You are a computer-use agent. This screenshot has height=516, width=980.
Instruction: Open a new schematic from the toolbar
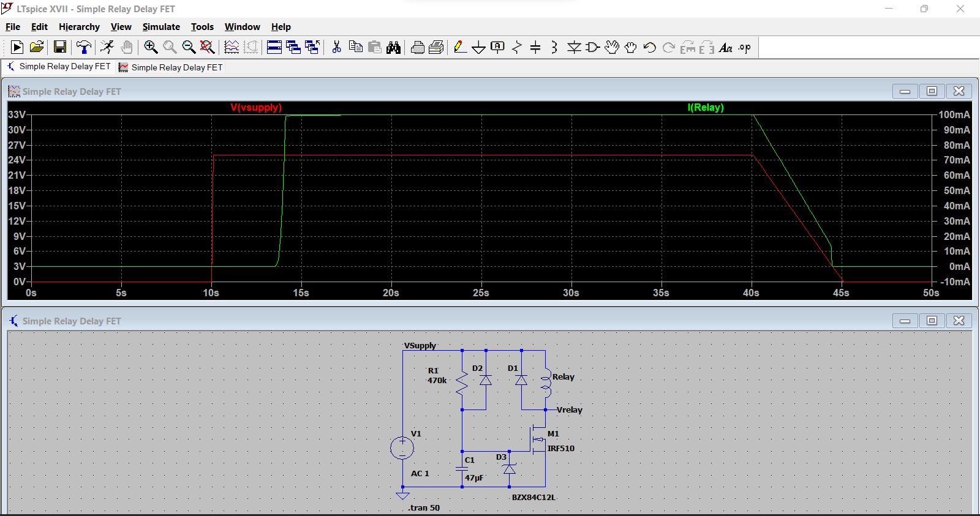17,47
